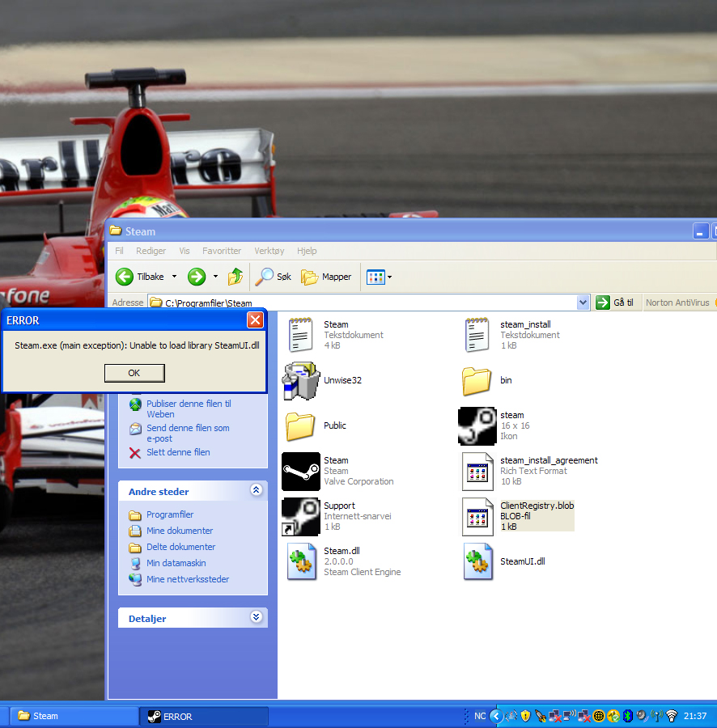Open the forward history dropdown arrow
This screenshot has width=717, height=728.
coord(215,277)
